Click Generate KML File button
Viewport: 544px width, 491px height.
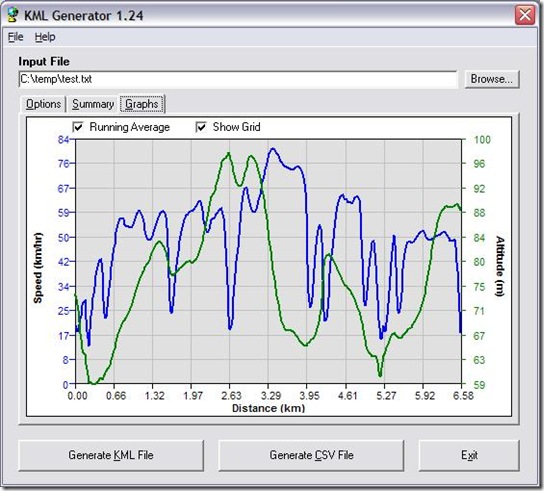[111, 455]
